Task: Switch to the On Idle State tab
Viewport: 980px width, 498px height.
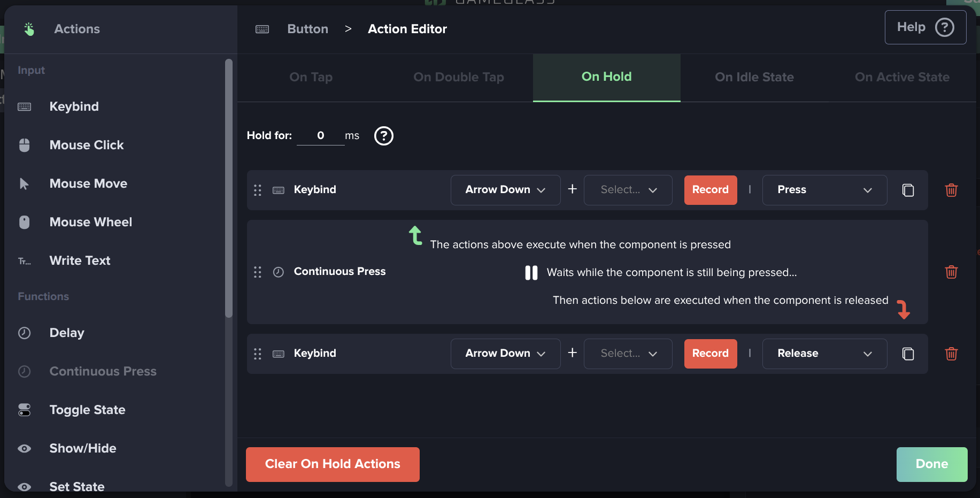Action: point(754,77)
